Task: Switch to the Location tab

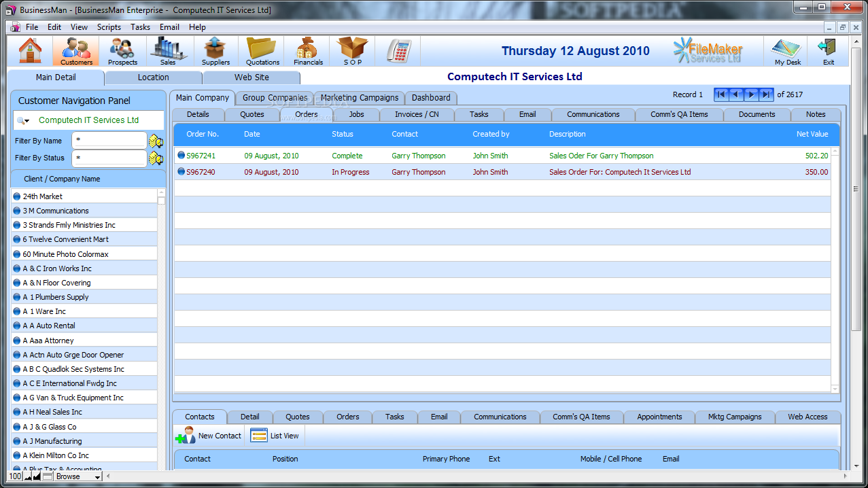Action: pyautogui.click(x=154, y=77)
